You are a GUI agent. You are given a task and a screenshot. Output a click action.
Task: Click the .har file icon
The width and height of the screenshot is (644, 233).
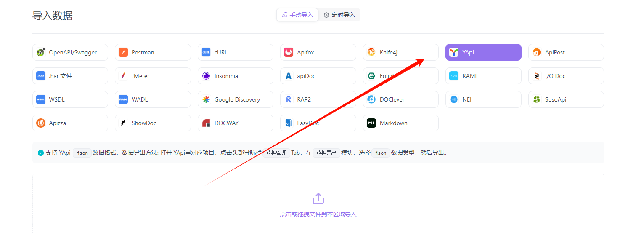pos(41,76)
